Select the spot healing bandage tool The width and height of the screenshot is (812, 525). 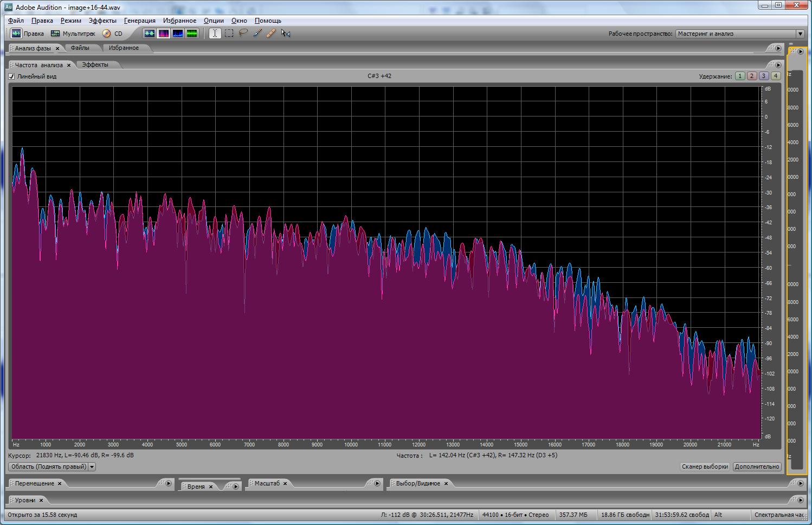tap(271, 34)
